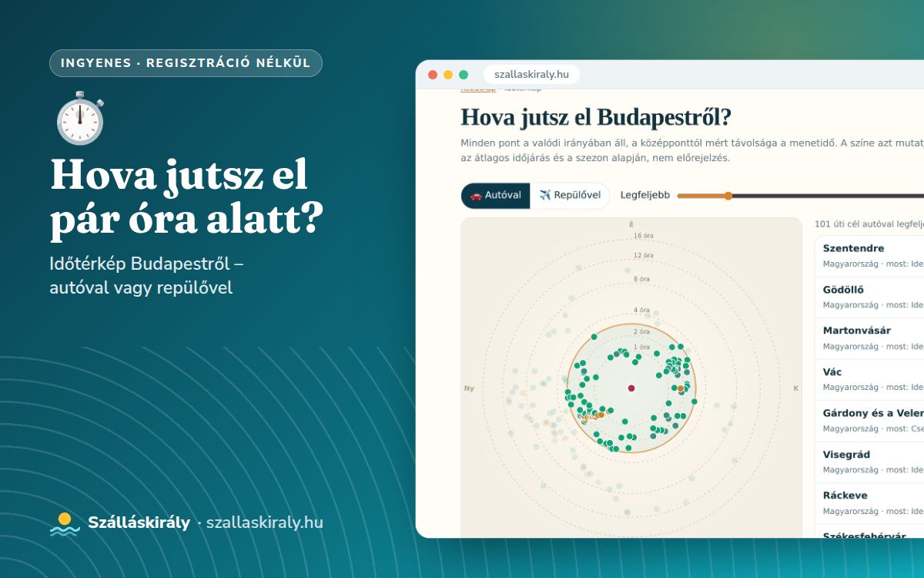
Task: Click the 'É' north compass label
Action: pyautogui.click(x=631, y=224)
